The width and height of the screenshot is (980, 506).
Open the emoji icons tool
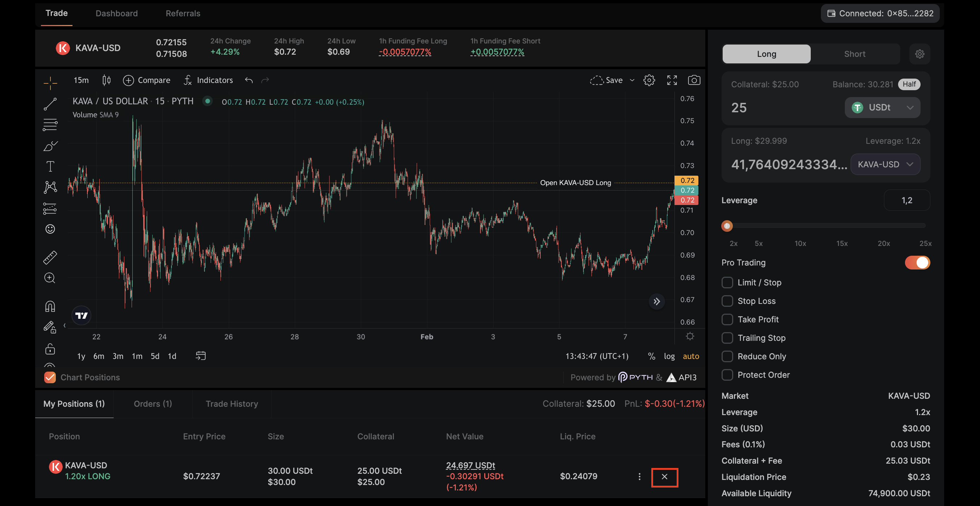pos(50,229)
